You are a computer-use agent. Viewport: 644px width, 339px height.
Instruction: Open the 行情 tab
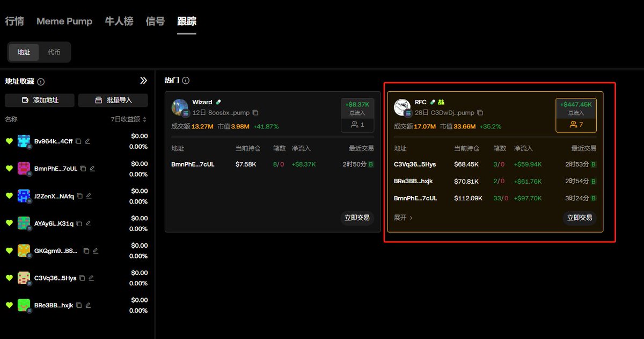[14, 21]
